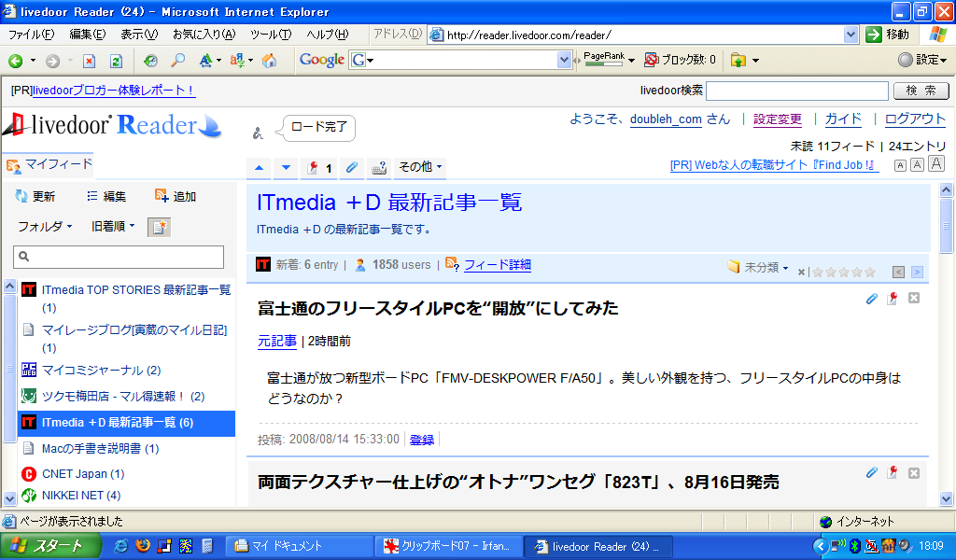Open the 表示(V) menu
This screenshot has height=560, width=956.
coord(139,35)
